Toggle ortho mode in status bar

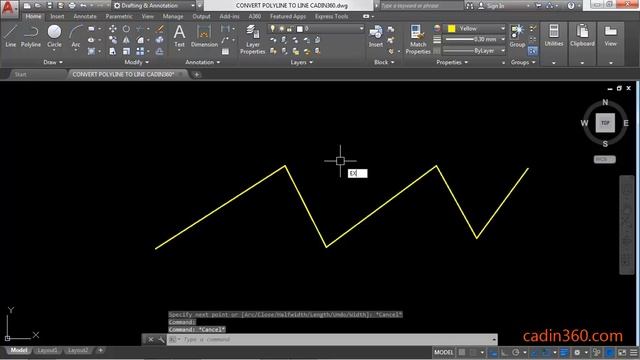point(504,352)
